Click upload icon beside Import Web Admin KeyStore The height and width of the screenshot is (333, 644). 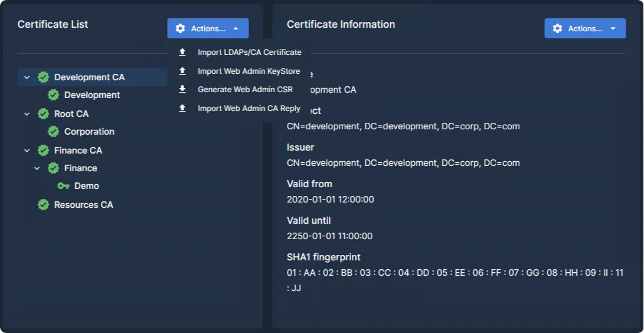click(182, 71)
